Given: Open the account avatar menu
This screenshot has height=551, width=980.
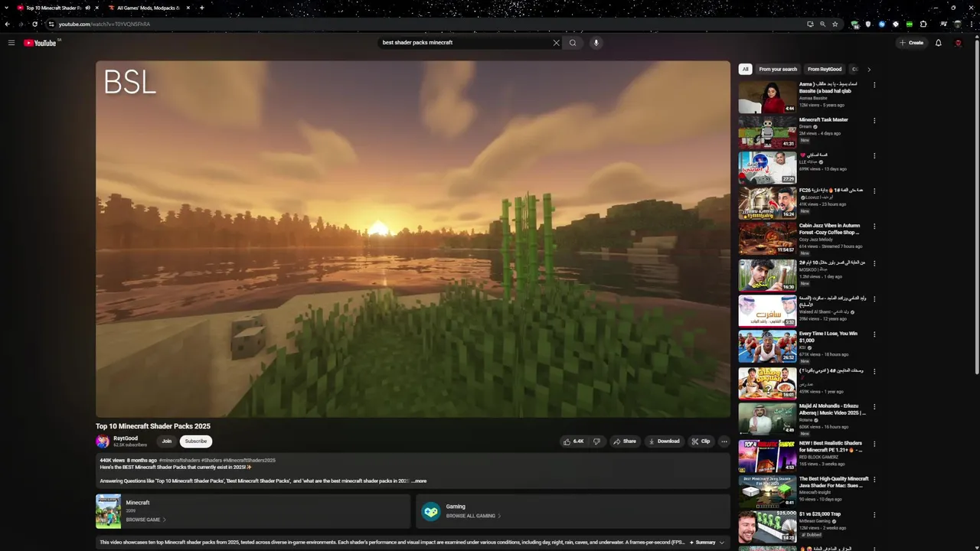Looking at the screenshot, I should point(958,43).
